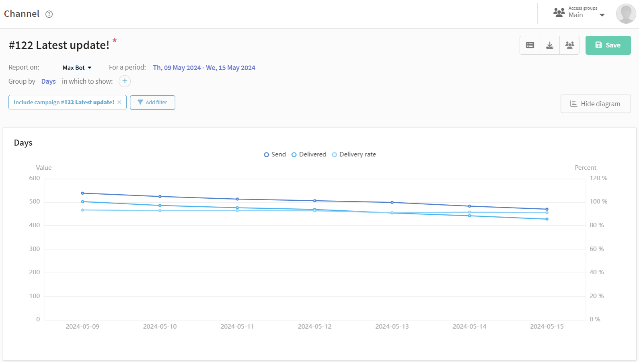Click the help question mark beside Channel

49,14
